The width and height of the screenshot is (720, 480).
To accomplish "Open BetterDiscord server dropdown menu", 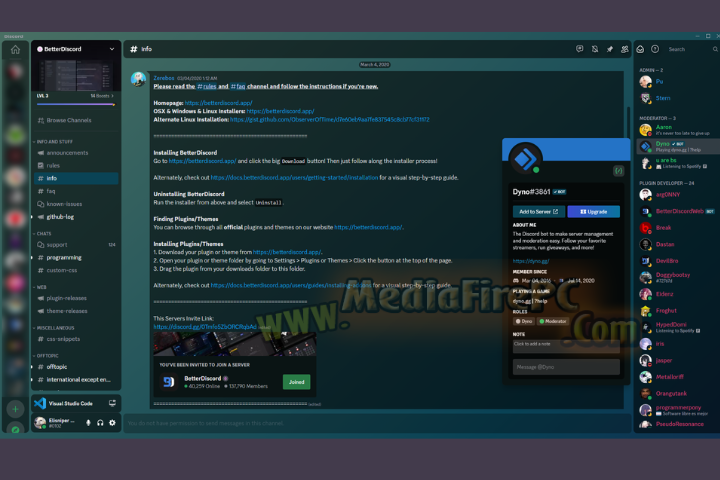I will pos(112,49).
